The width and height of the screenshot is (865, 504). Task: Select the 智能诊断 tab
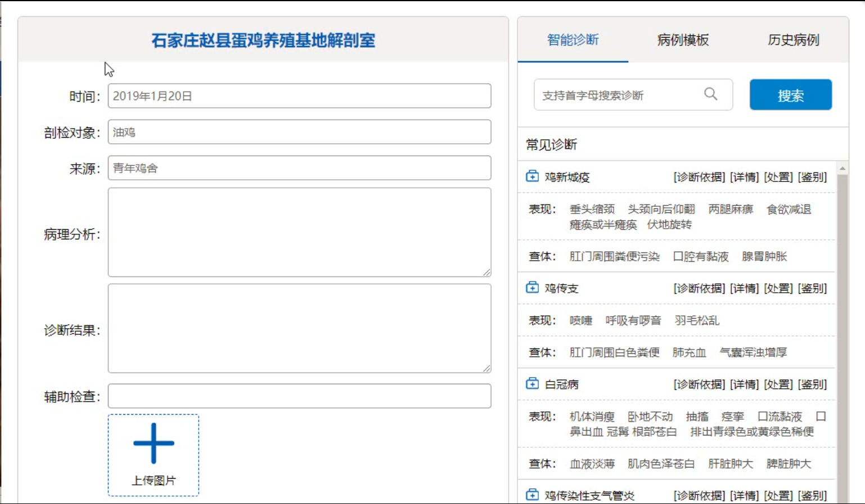(573, 40)
